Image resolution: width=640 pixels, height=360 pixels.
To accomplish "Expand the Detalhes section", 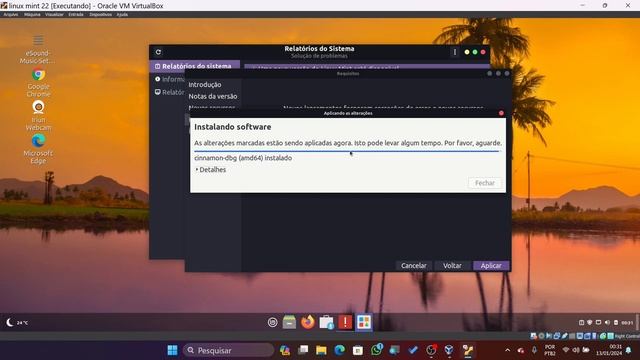I will pos(211,169).
